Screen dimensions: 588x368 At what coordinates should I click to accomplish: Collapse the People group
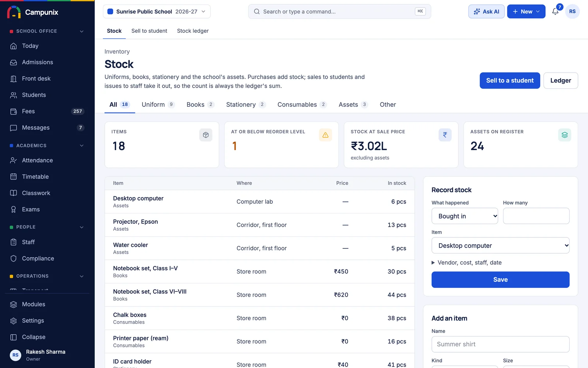point(47,227)
